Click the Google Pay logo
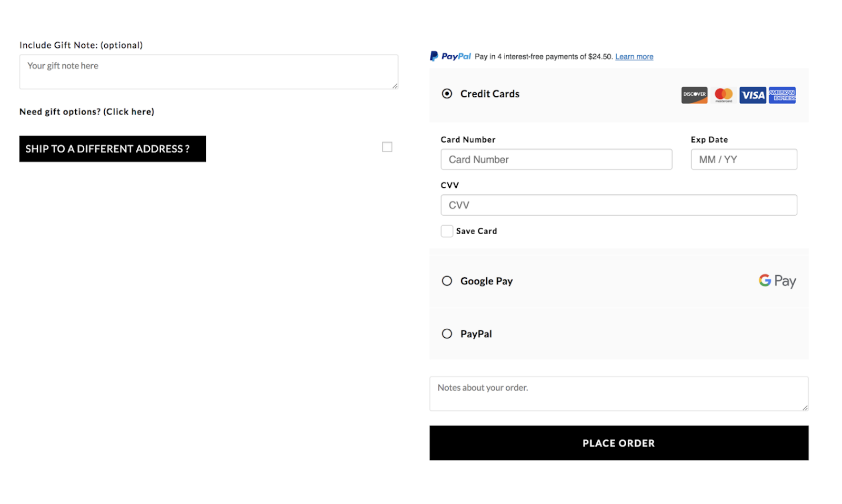The height and width of the screenshot is (504, 842). (777, 281)
